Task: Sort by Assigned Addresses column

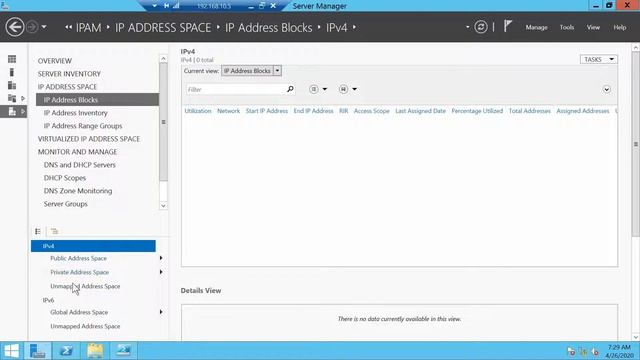Action: [582, 111]
